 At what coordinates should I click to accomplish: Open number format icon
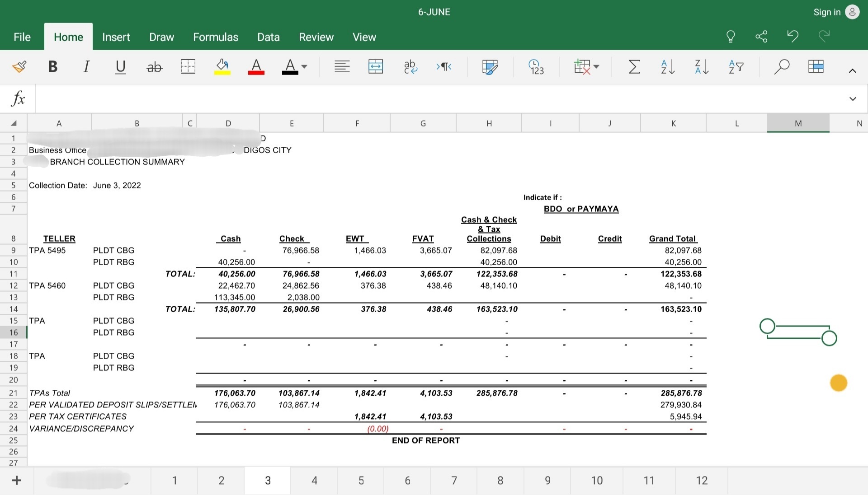[x=536, y=67]
